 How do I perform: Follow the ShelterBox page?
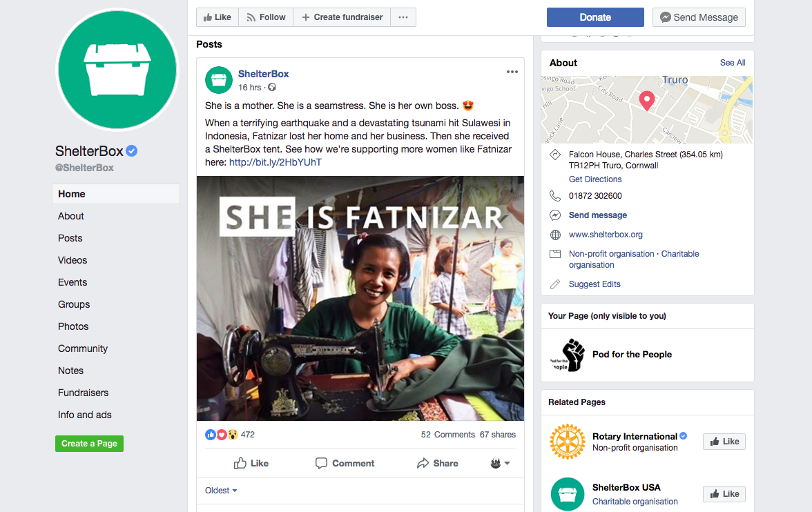click(266, 17)
